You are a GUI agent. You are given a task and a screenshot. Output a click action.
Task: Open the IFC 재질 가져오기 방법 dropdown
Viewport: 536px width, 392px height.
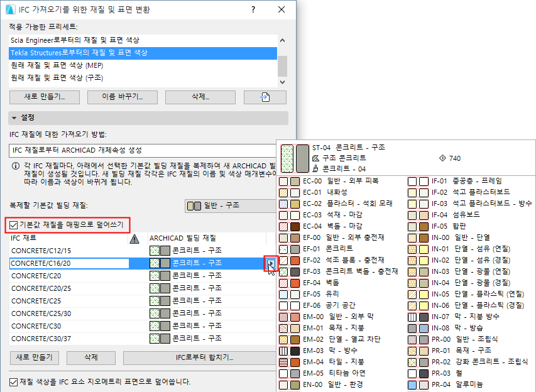click(x=142, y=150)
